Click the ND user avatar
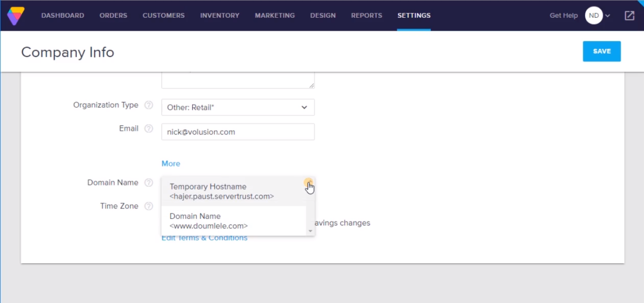This screenshot has width=644, height=303. [x=594, y=16]
